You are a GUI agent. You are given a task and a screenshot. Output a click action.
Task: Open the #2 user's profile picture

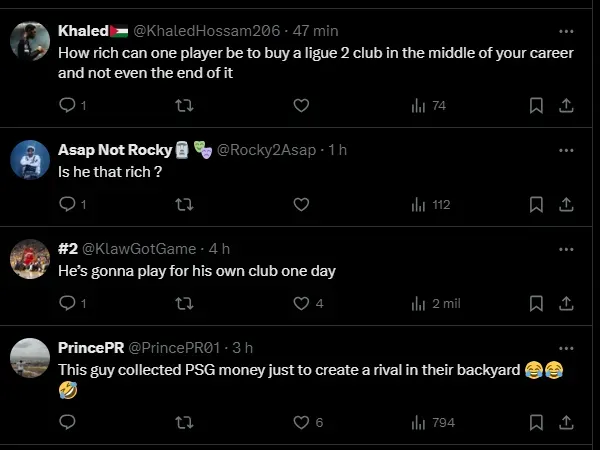[x=30, y=259]
